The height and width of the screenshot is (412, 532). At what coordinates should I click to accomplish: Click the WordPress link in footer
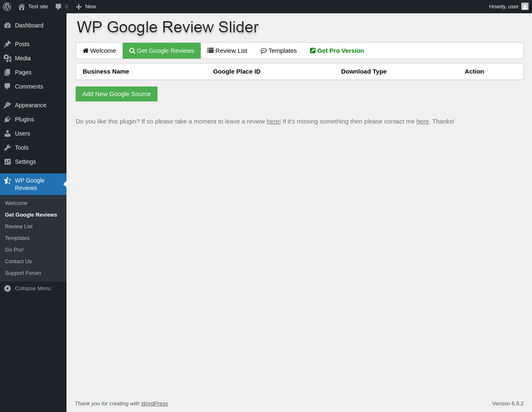pyautogui.click(x=155, y=404)
